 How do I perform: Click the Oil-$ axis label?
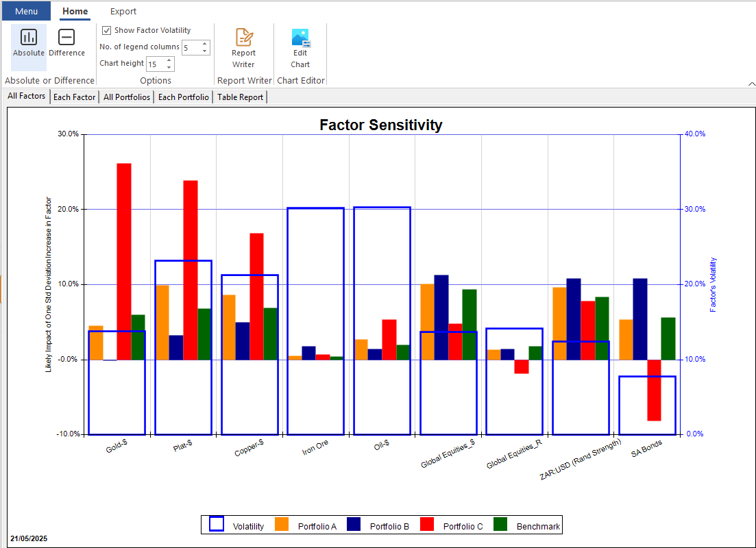click(382, 445)
